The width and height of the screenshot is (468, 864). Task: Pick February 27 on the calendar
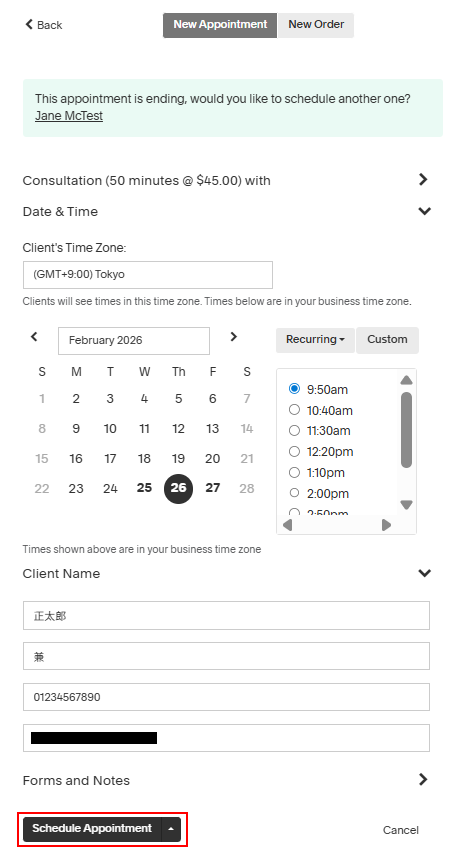click(213, 488)
